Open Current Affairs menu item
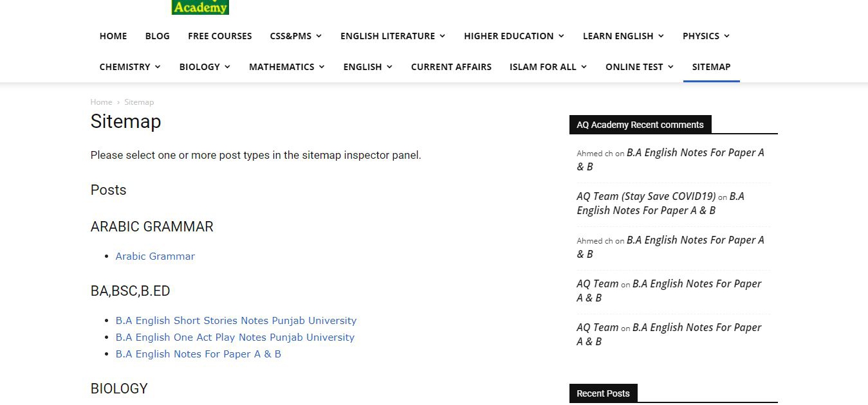868x405 pixels. pos(451,67)
